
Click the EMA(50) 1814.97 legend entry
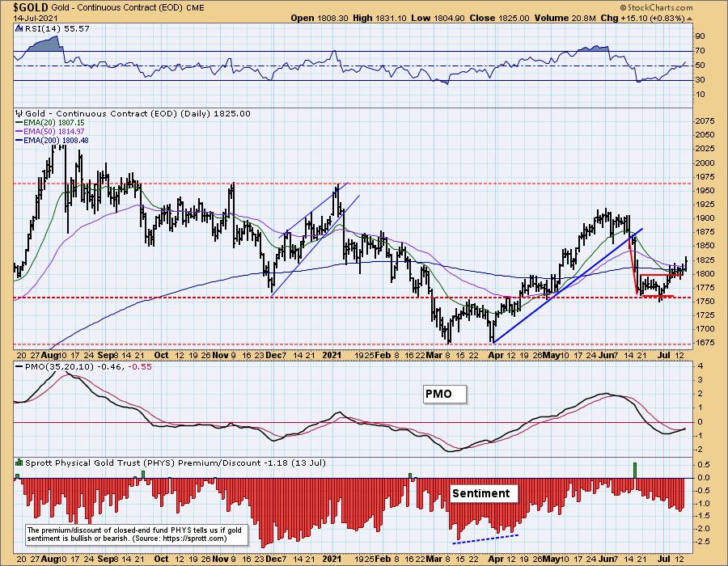click(x=54, y=131)
